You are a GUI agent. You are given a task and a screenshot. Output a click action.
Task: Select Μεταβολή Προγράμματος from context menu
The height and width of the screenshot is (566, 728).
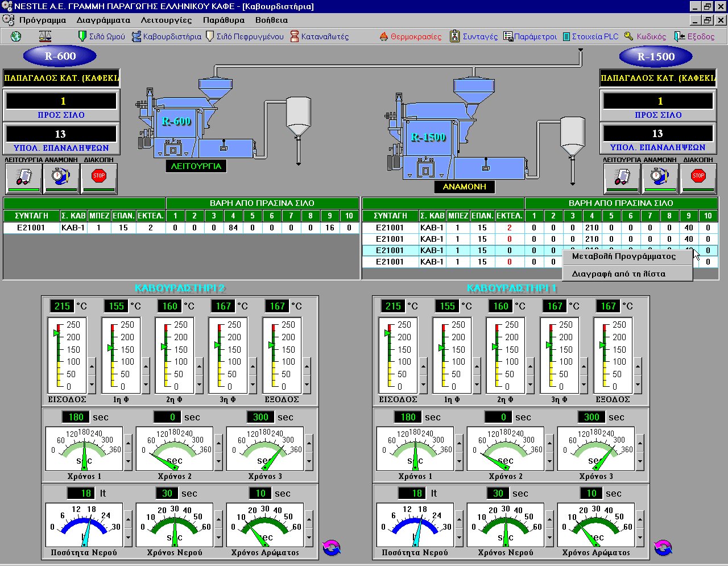(x=624, y=257)
